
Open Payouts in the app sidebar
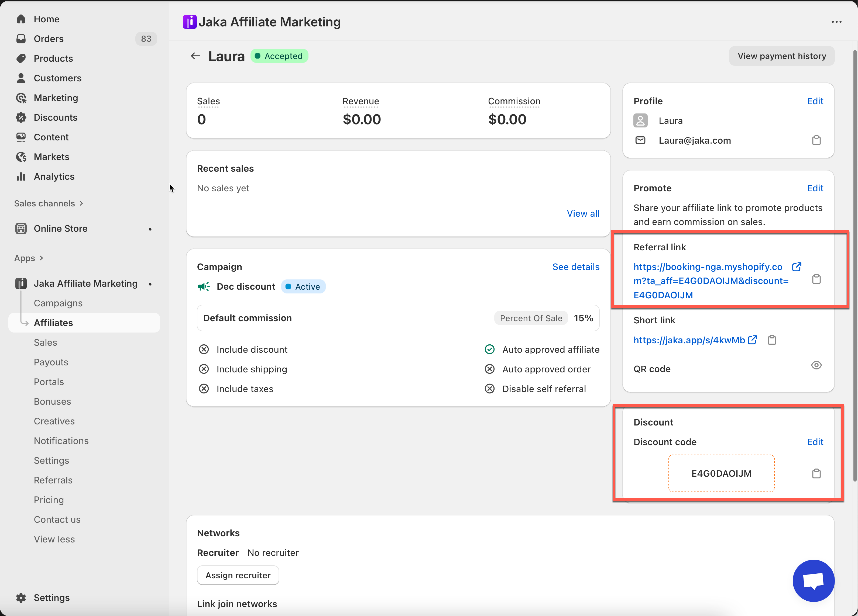[x=51, y=362]
